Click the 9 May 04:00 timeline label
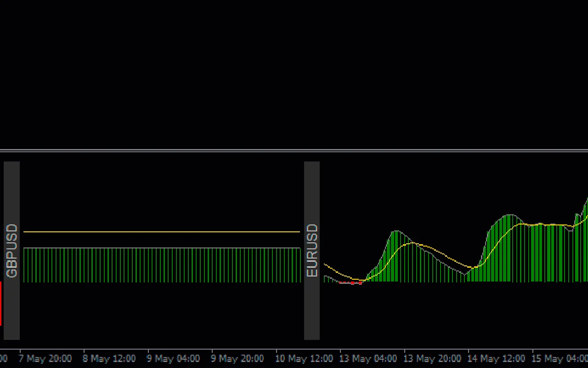The height and width of the screenshot is (368, 588). click(173, 358)
